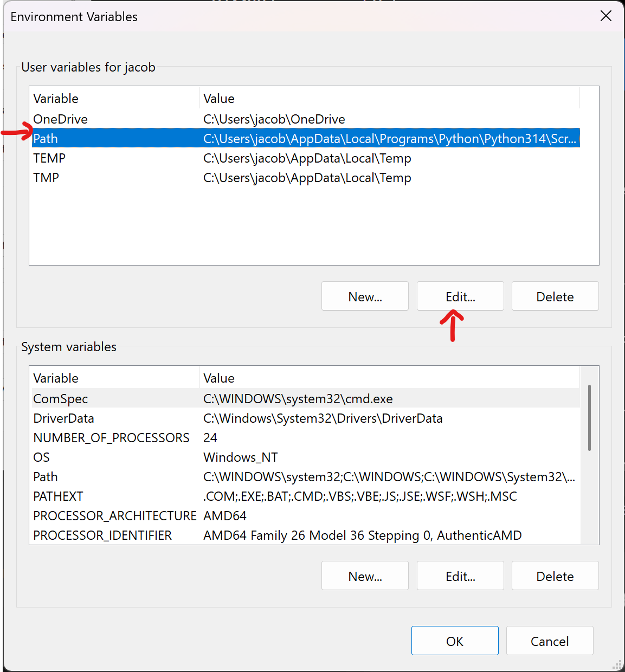Click the Variable column header in user variables
The width and height of the screenshot is (625, 672).
point(56,98)
